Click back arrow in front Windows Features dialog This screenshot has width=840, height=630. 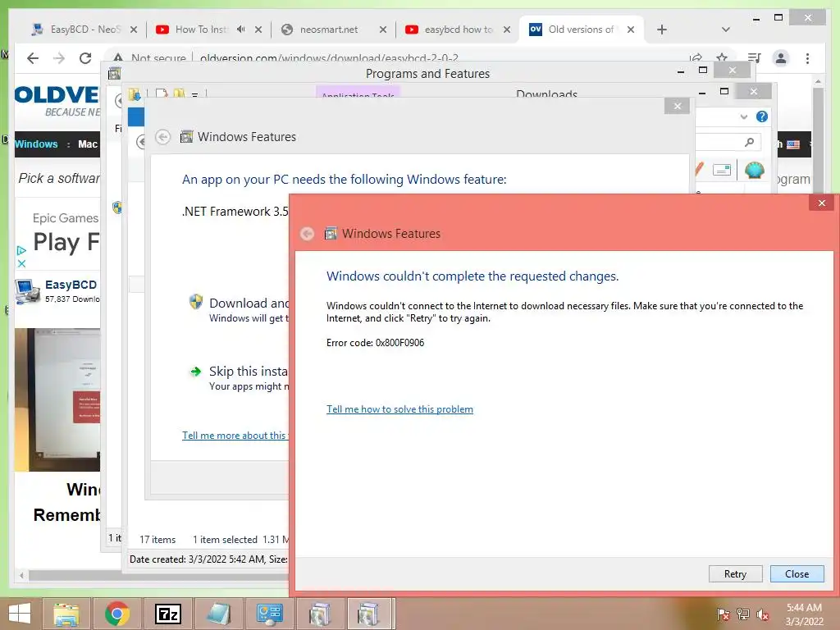click(307, 234)
